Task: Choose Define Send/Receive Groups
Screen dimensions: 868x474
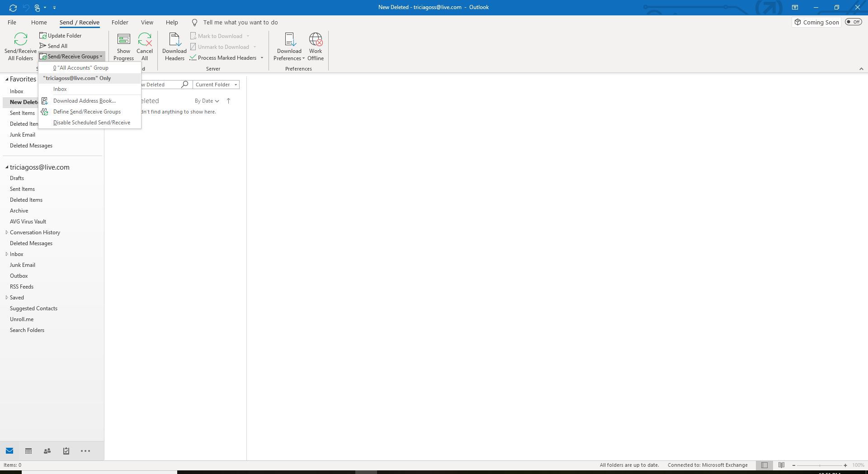Action: 90,112
